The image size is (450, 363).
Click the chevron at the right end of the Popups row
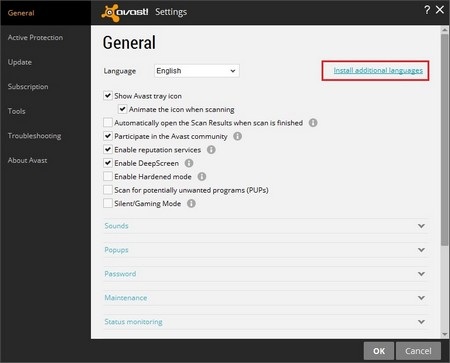421,250
